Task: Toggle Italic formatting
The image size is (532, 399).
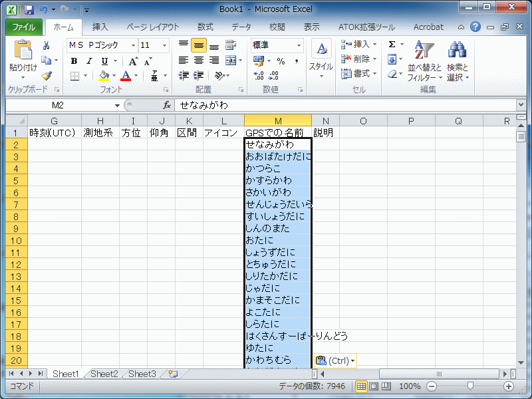Action: (89, 61)
